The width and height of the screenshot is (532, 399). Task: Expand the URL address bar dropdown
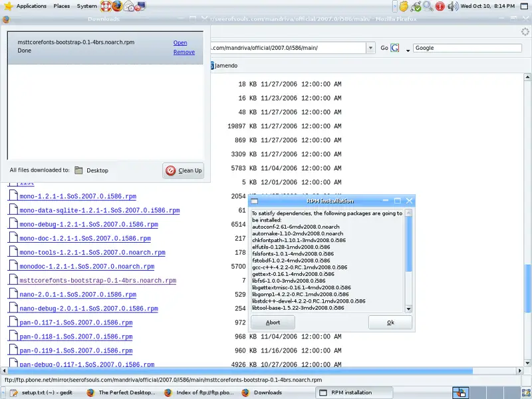(x=370, y=48)
